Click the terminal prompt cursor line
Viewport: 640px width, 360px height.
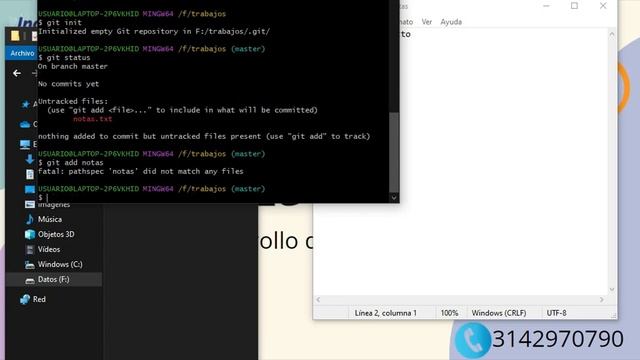[43, 198]
